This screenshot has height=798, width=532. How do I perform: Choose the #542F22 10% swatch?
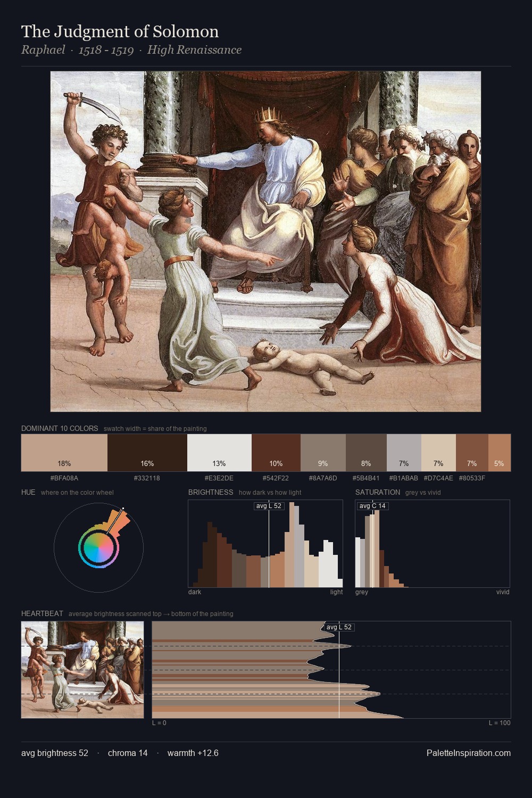point(276,453)
